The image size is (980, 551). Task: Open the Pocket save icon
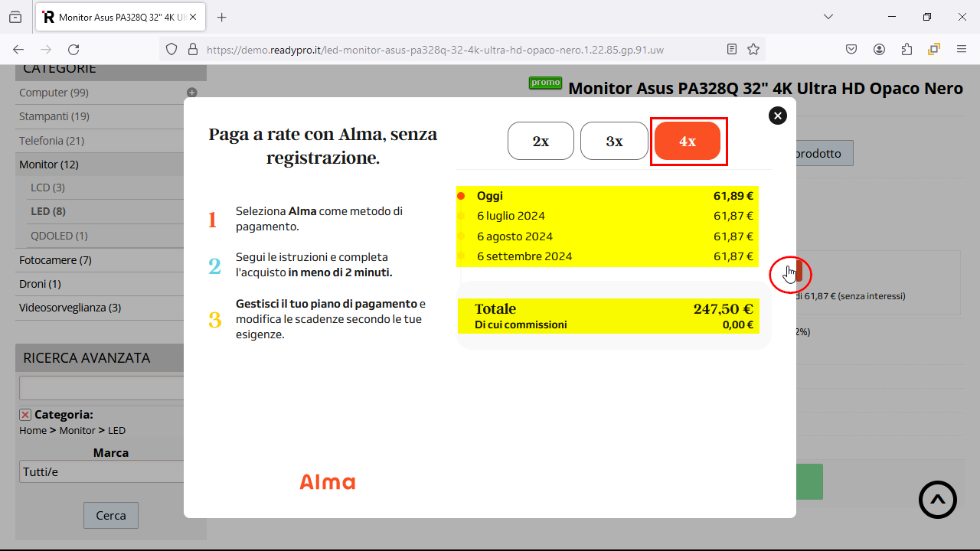tap(851, 49)
